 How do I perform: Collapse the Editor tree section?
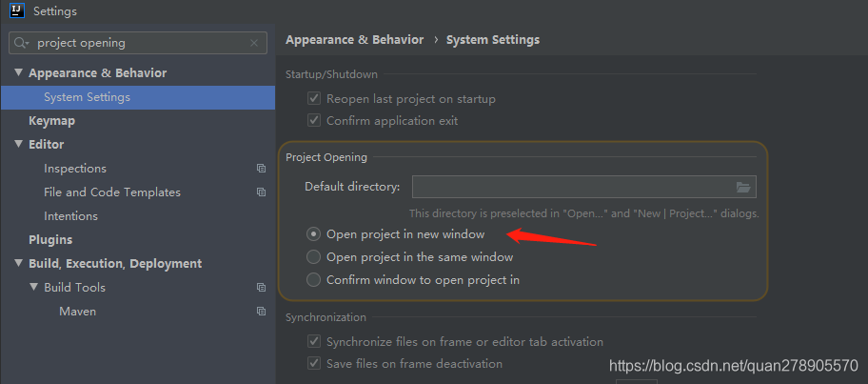pyautogui.click(x=18, y=145)
